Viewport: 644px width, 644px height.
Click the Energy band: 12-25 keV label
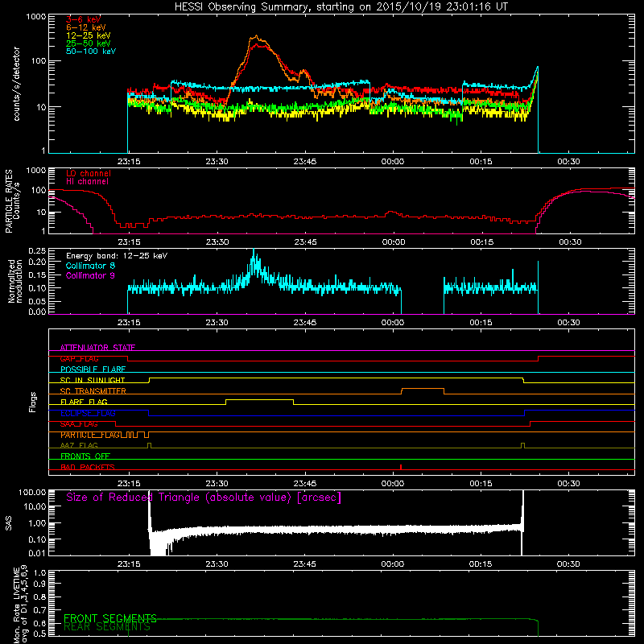click(117, 256)
